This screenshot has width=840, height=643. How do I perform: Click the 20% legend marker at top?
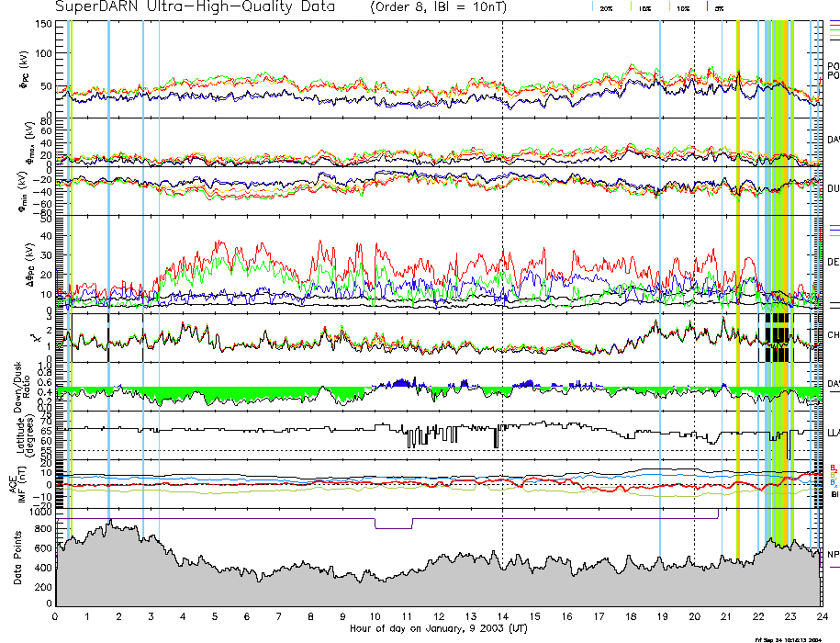click(x=606, y=7)
